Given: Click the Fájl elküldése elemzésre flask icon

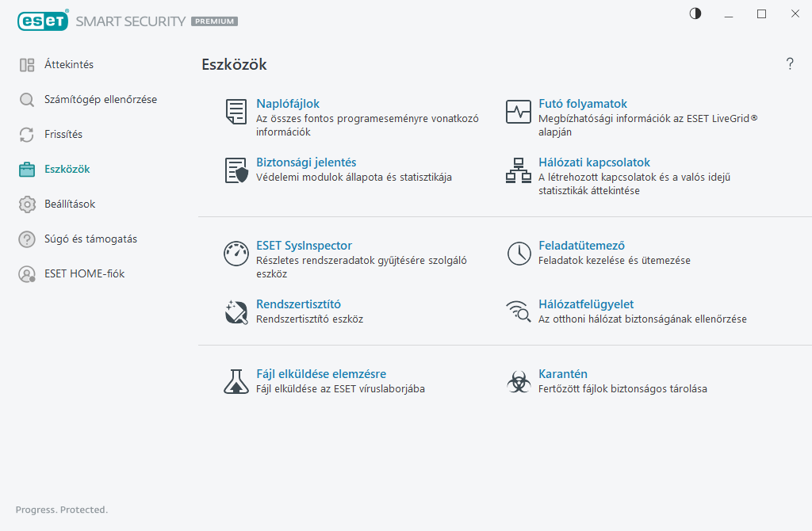Looking at the screenshot, I should coord(236,382).
